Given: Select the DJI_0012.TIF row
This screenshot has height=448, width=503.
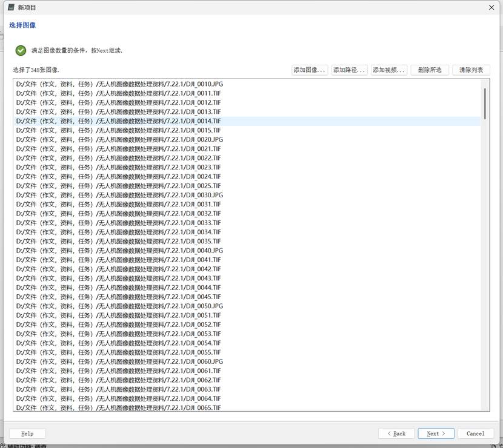Looking at the screenshot, I should pyautogui.click(x=248, y=102).
